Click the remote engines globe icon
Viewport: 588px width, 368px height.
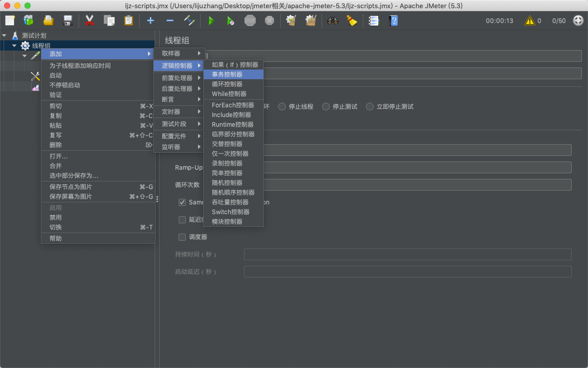pyautogui.click(x=578, y=20)
